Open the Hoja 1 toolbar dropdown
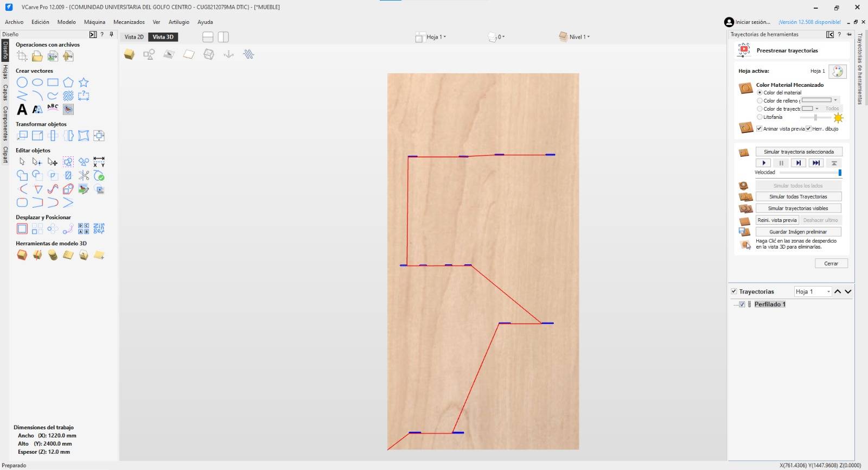868x470 pixels. click(431, 37)
